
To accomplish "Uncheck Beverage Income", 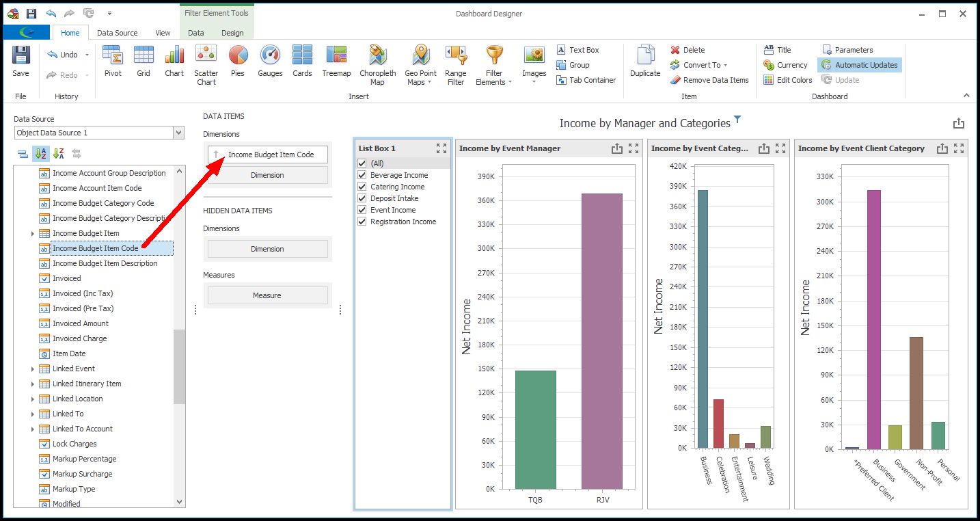I will pyautogui.click(x=362, y=175).
